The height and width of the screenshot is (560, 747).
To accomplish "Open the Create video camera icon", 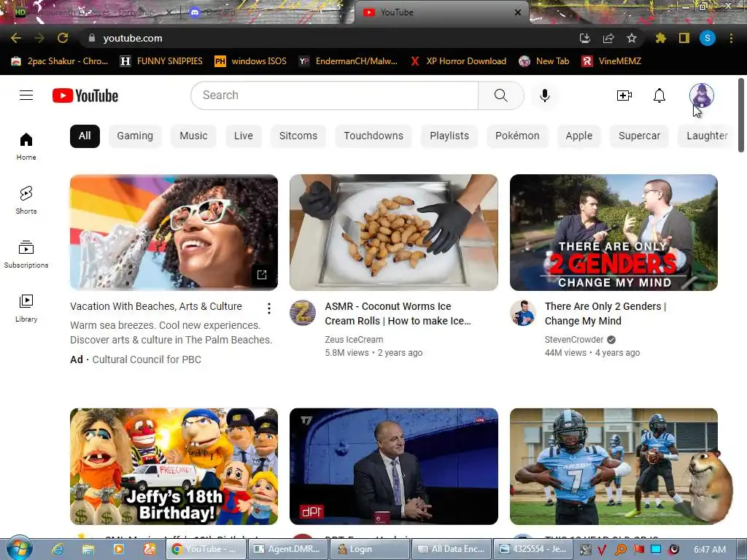I will click(x=624, y=96).
